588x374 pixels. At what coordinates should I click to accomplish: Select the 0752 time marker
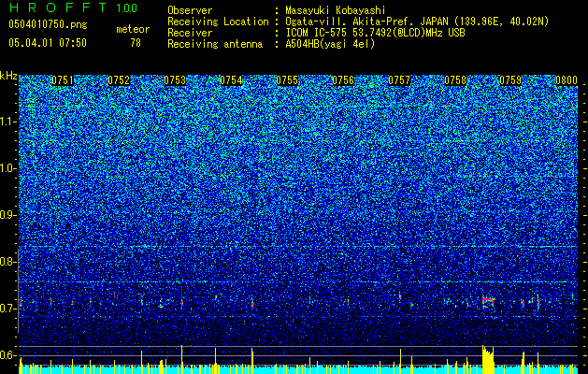[119, 80]
